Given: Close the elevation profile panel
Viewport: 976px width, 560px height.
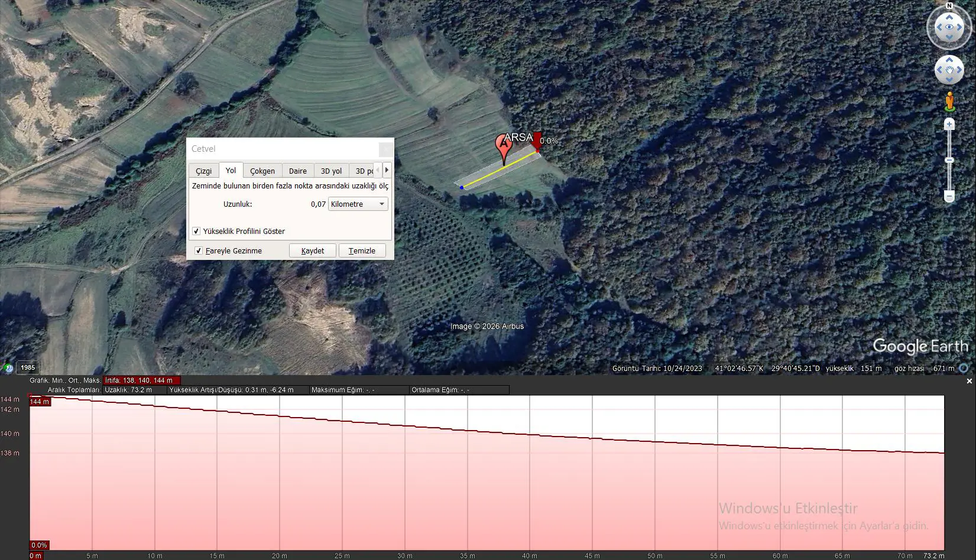Looking at the screenshot, I should (x=969, y=381).
